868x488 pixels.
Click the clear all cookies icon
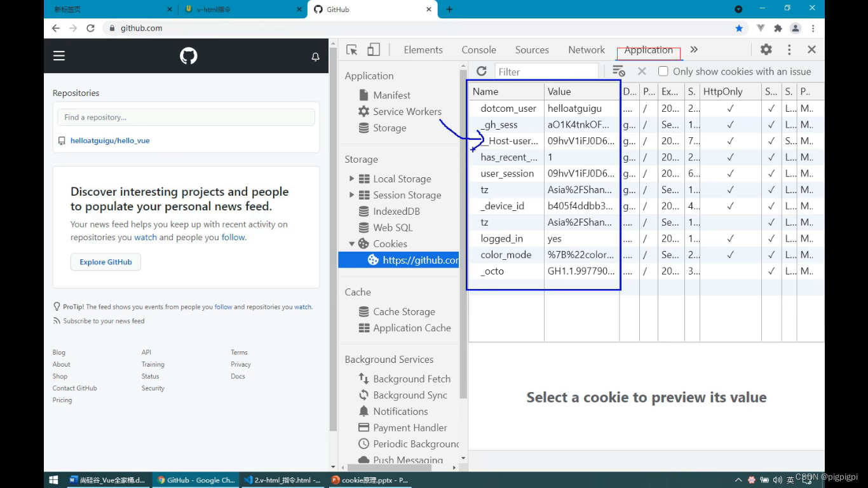618,71
